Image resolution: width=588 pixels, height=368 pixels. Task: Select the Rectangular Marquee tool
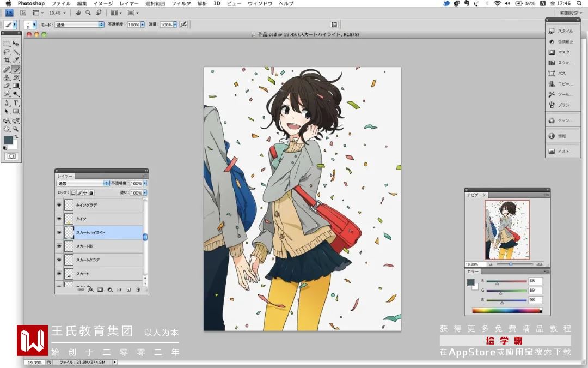pyautogui.click(x=7, y=44)
